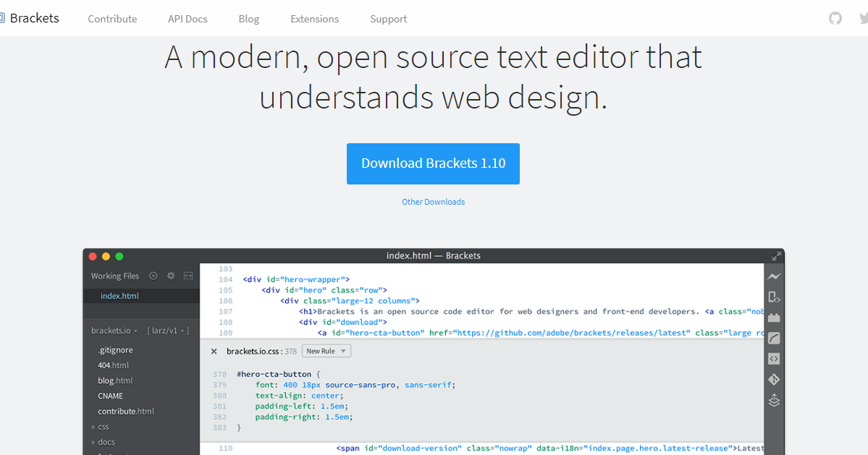Click the Working Files heading
868x455 pixels.
click(115, 276)
